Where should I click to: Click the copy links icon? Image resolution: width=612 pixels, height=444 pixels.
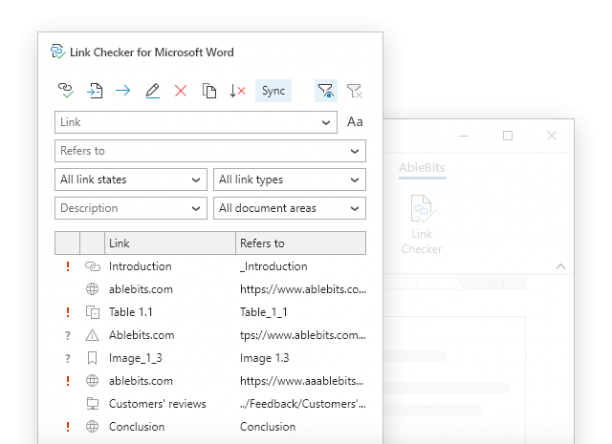click(209, 91)
